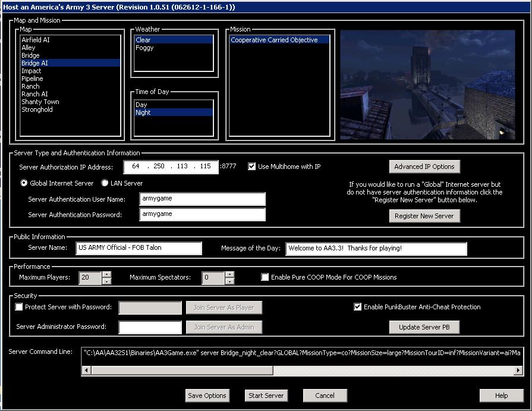
Task: Click command line scrollbar right arrow
Action: [518, 370]
